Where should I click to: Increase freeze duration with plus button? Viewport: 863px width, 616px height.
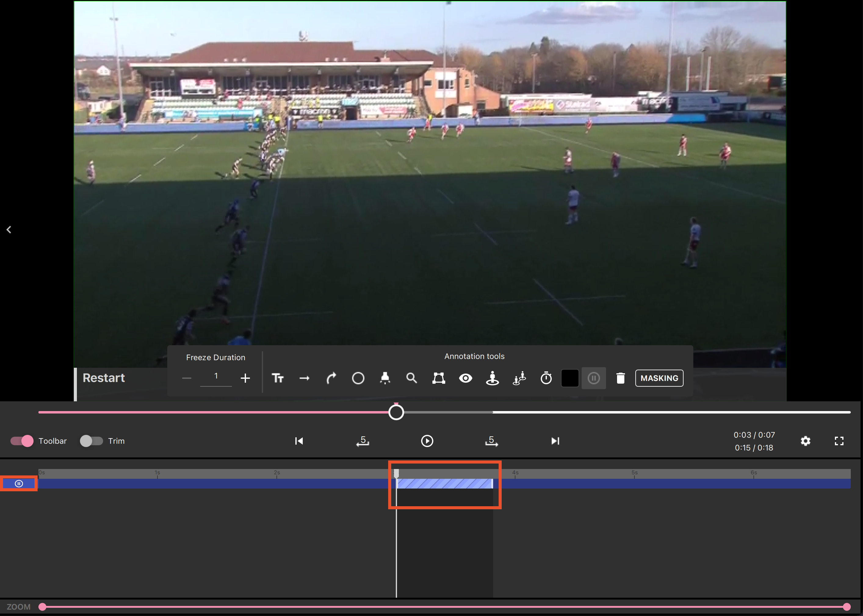coord(245,378)
